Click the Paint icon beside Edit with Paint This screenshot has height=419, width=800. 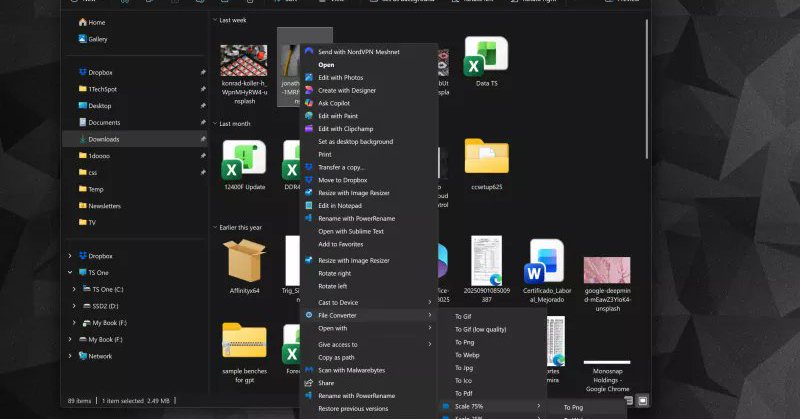(x=309, y=115)
